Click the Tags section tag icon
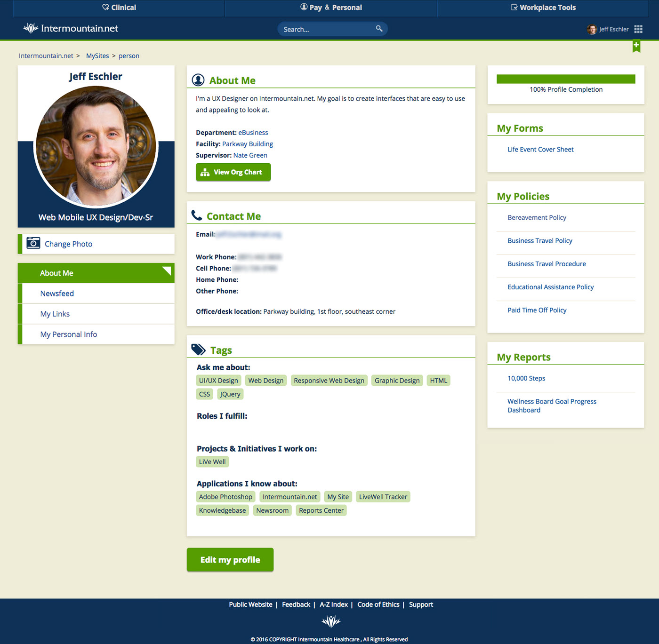This screenshot has width=659, height=644. click(198, 350)
